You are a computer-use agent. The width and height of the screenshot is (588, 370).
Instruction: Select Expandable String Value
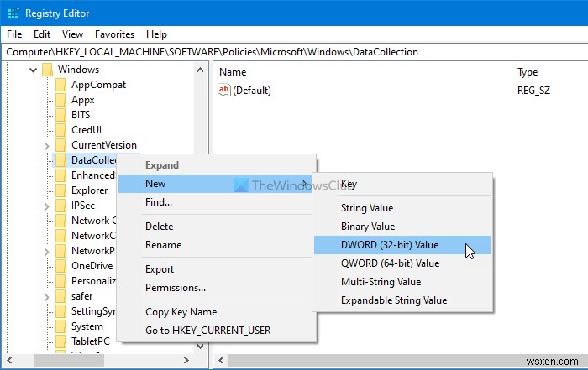tap(402, 300)
